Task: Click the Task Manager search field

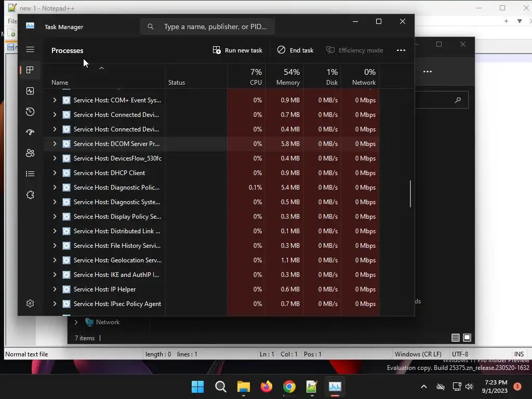Action: (207, 26)
